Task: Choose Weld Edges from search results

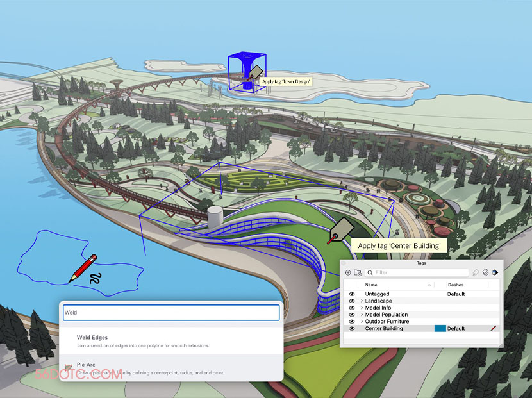Action: 92,338
